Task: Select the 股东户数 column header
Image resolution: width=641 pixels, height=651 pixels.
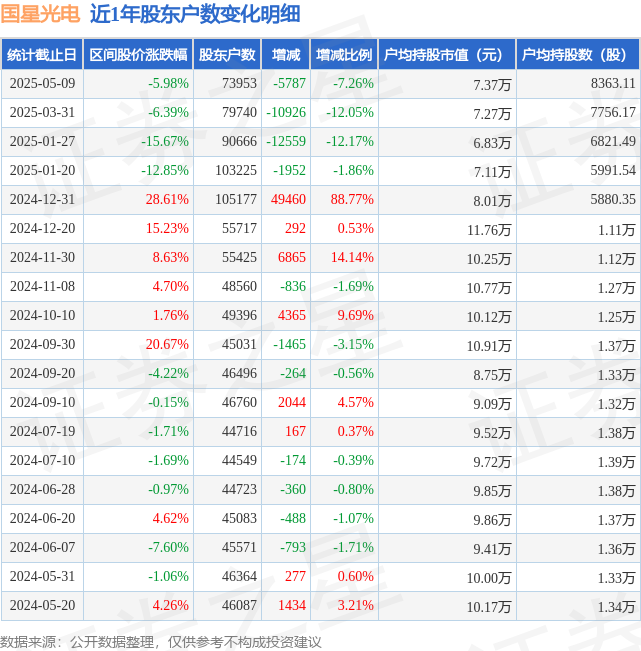Action: [x=227, y=54]
